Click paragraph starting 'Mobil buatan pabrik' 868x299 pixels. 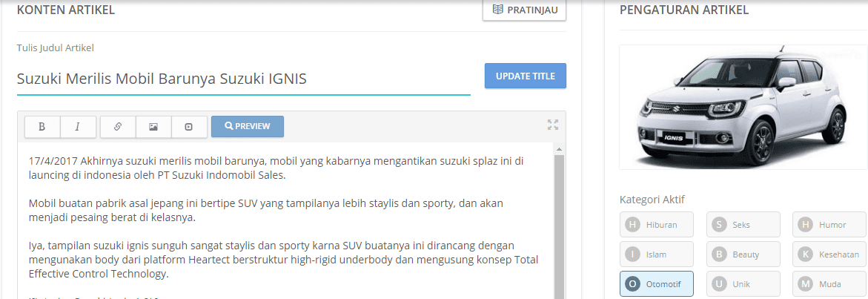266,211
